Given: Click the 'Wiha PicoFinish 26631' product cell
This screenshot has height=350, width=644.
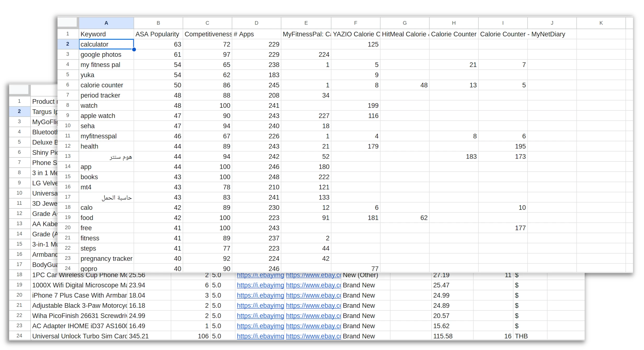Looking at the screenshot, I should pyautogui.click(x=79, y=316).
